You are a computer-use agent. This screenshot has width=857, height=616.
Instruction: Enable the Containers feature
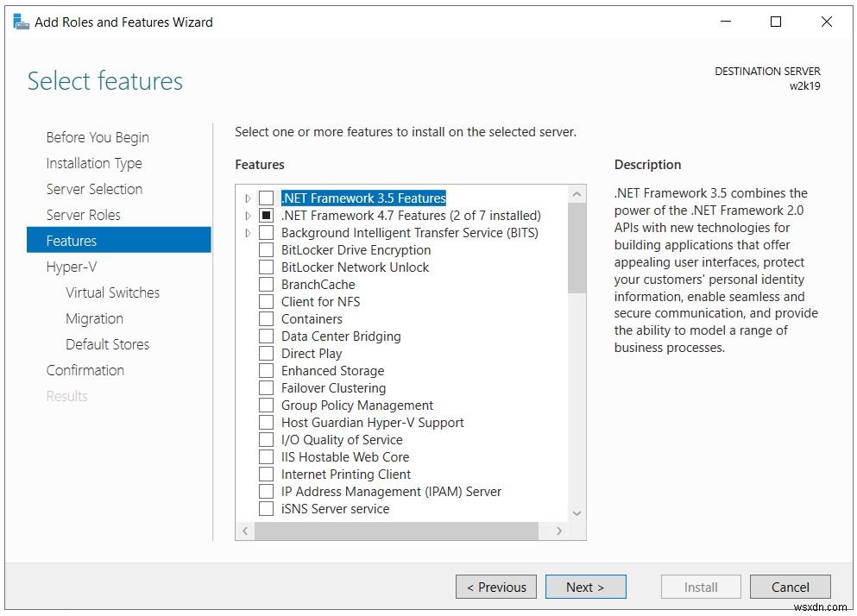coord(266,318)
